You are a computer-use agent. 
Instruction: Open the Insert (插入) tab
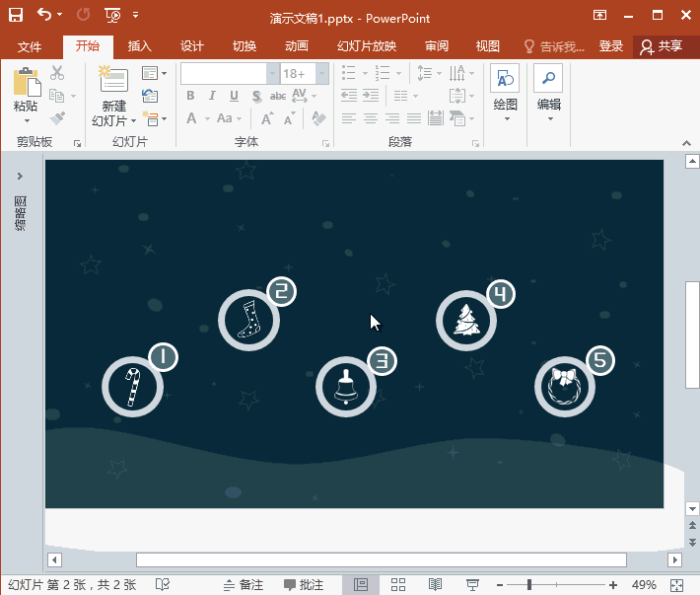pyautogui.click(x=140, y=46)
